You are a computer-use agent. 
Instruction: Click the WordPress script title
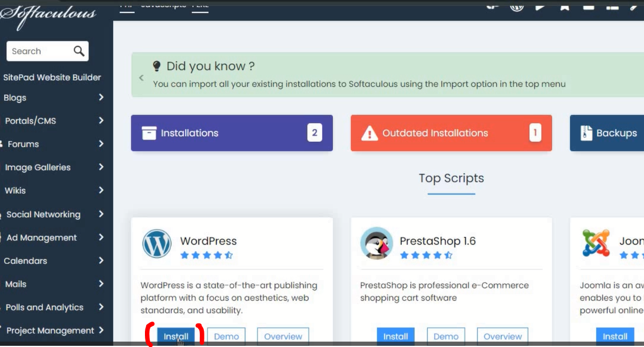(208, 240)
